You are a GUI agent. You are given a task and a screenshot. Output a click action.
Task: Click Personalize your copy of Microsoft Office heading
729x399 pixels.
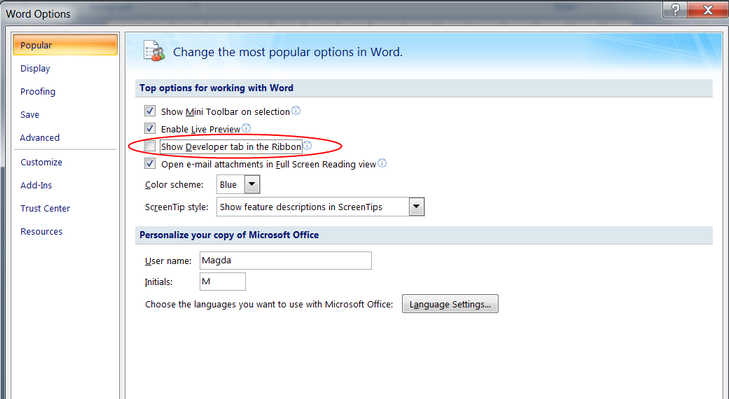(229, 235)
